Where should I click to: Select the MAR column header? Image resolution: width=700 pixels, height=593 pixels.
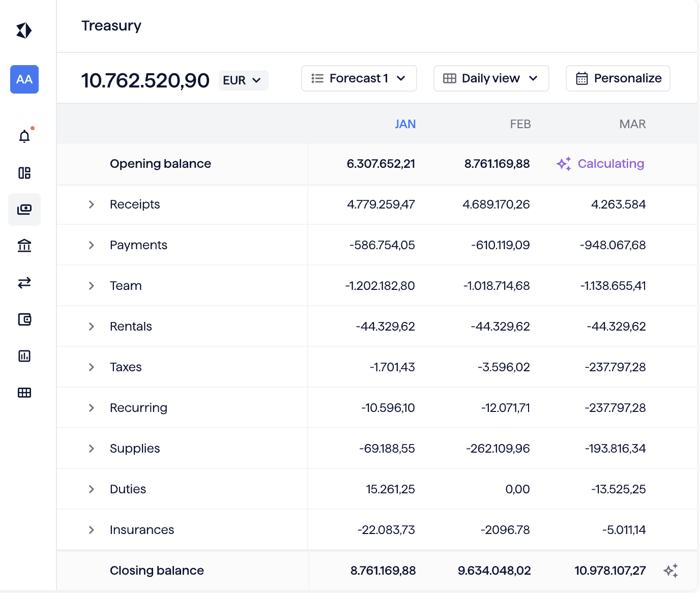point(632,124)
